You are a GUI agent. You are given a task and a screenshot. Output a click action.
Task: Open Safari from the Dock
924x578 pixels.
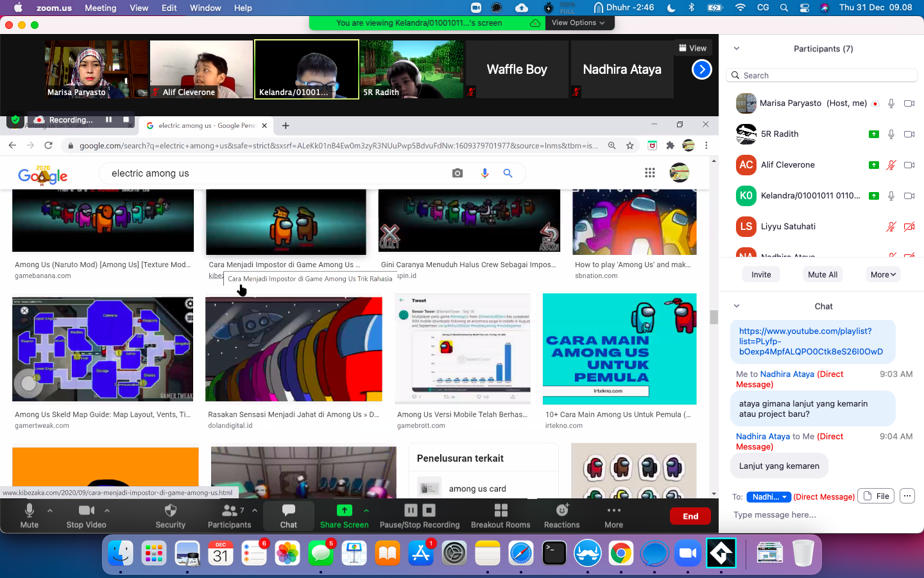point(521,553)
